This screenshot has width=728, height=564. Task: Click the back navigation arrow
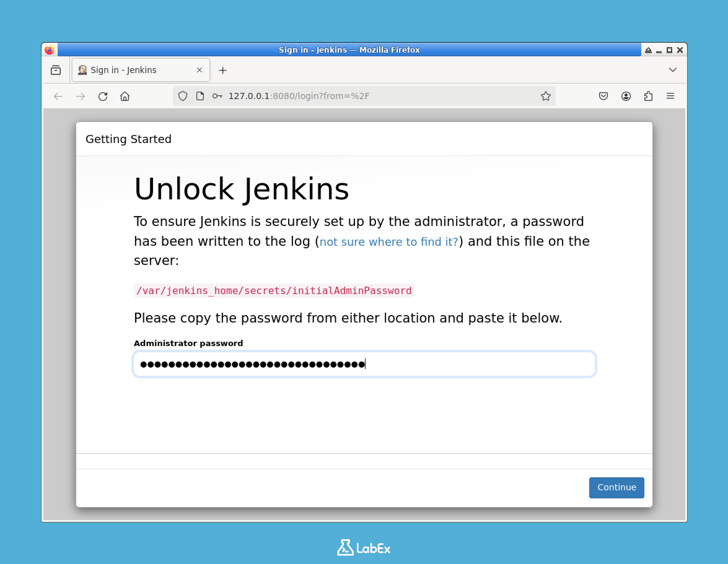58,96
